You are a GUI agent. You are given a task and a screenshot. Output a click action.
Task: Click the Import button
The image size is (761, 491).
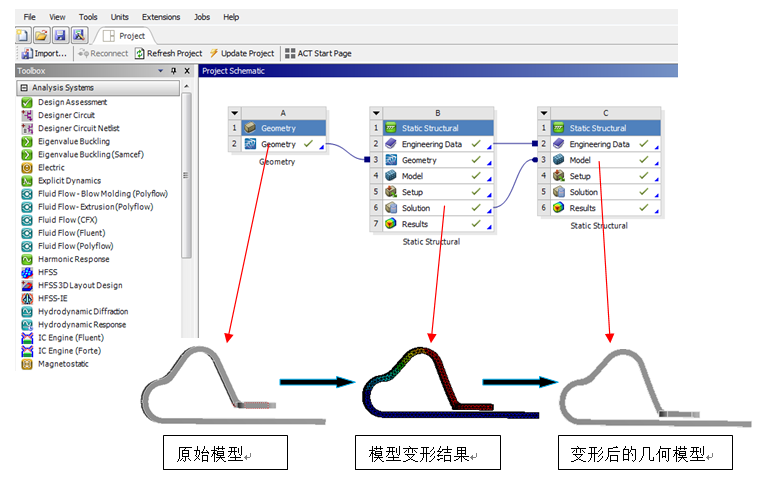[44, 53]
